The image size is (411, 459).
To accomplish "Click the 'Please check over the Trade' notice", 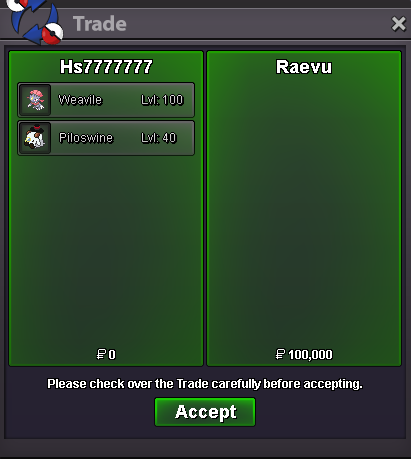I will (205, 384).
